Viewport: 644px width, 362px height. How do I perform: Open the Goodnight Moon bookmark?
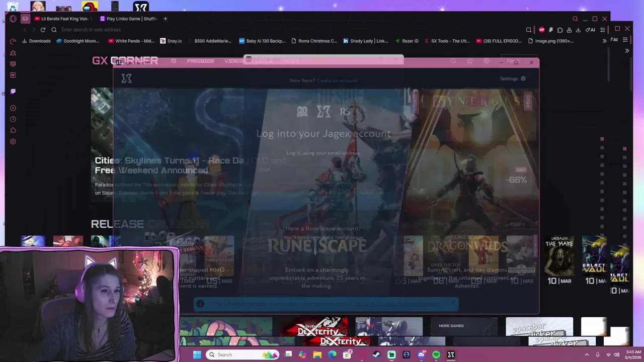click(78, 41)
